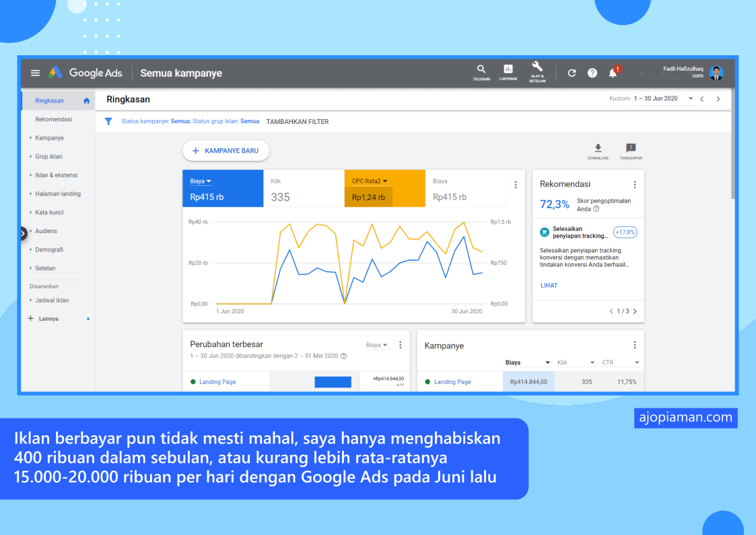Click the blue cost change bar
Screen dimensions: 756x535
pyautogui.click(x=333, y=381)
